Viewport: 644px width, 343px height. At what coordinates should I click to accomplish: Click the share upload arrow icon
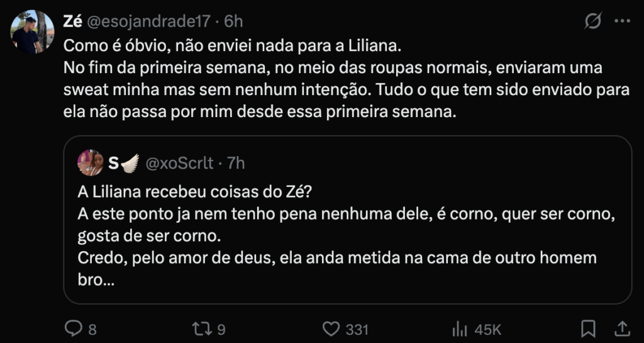(621, 329)
